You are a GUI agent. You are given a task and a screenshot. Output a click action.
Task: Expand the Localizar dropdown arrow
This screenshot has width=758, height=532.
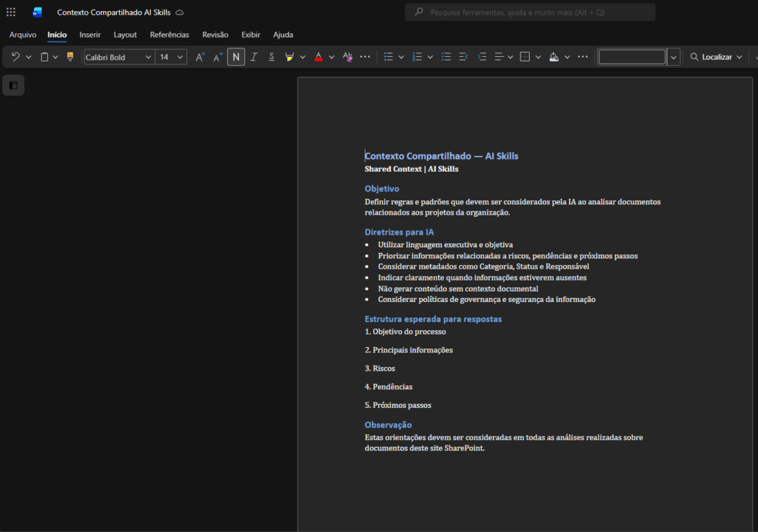739,57
